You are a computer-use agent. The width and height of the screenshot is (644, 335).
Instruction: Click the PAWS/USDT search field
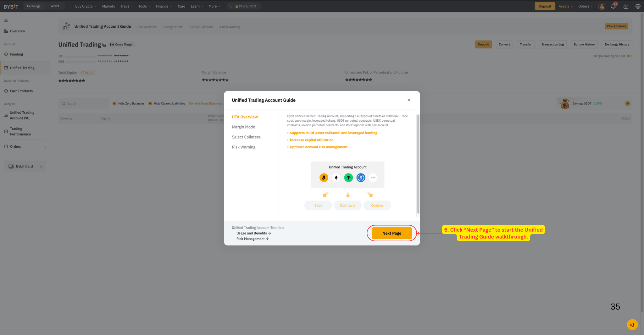tap(244, 6)
